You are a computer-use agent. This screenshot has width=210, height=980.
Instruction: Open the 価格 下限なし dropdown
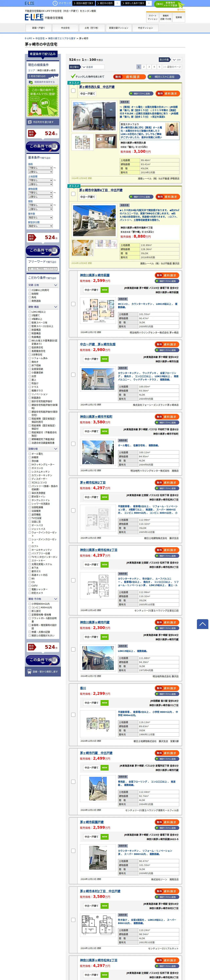[x=40, y=168]
